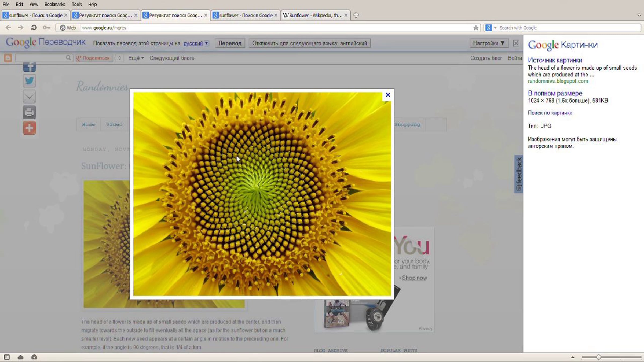Expand the Настройки settings dropdown
This screenshot has width=644, height=362.
489,43
